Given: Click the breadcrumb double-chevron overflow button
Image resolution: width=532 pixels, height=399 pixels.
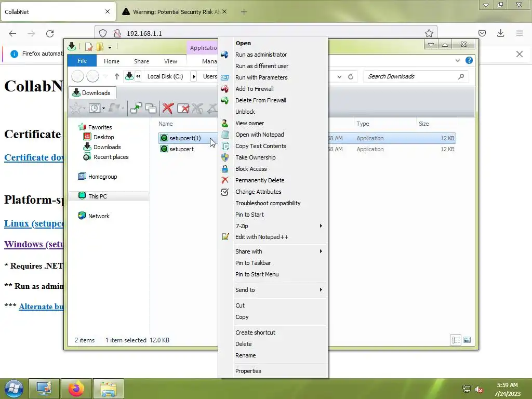Looking at the screenshot, I should [x=138, y=76].
